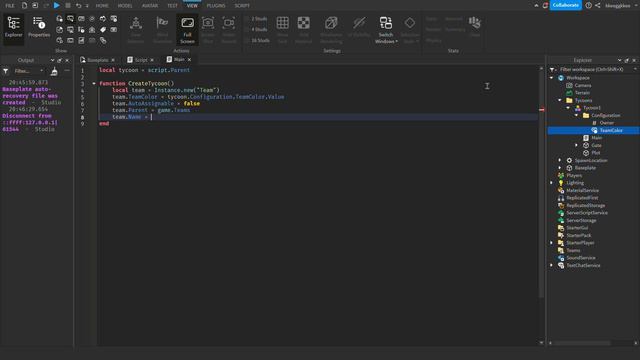
Task: Click the New file icon
Action: [x=24, y=5]
